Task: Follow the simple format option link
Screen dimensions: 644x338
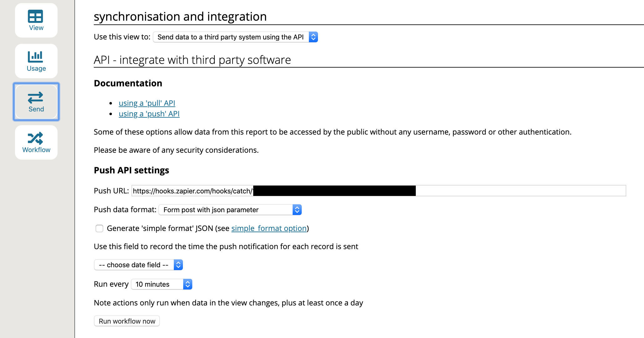Action: coord(269,228)
